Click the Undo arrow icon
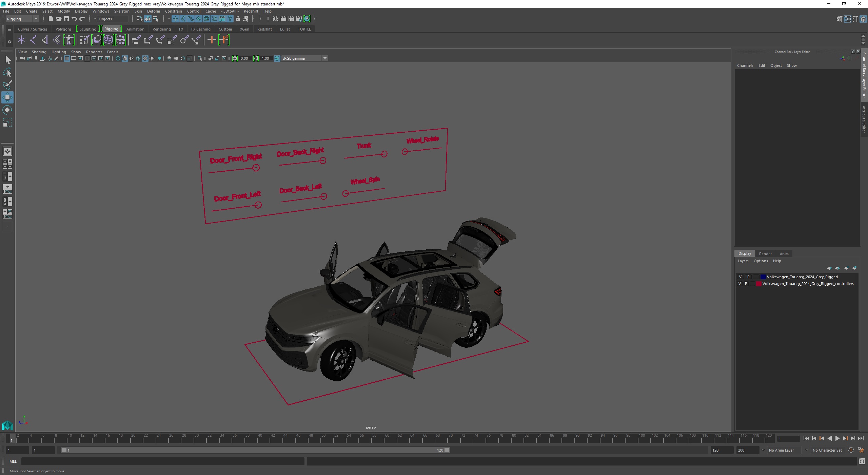The image size is (868, 475). click(74, 19)
